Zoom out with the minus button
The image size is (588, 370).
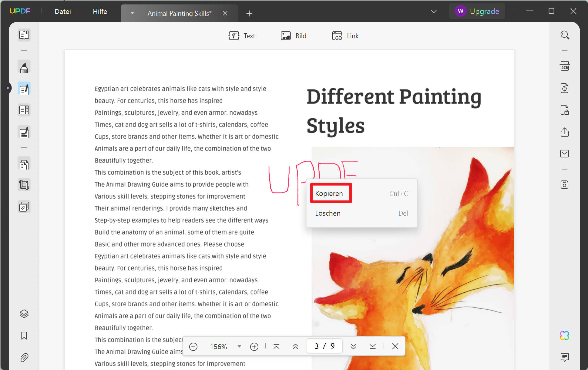click(193, 346)
